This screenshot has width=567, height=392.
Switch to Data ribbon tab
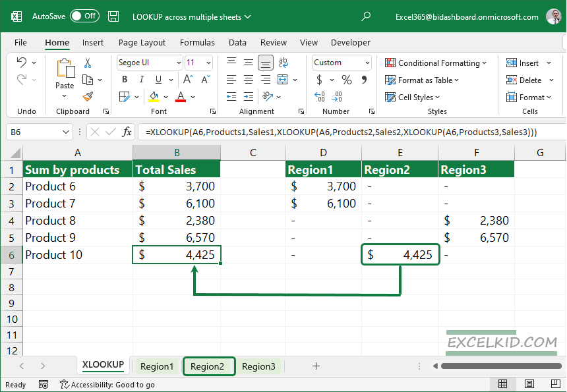coord(237,43)
